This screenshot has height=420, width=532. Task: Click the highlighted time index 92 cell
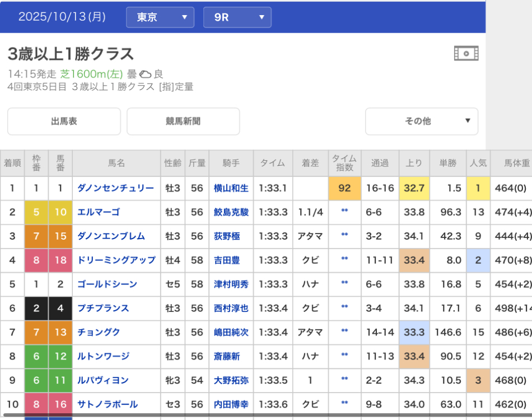[344, 188]
